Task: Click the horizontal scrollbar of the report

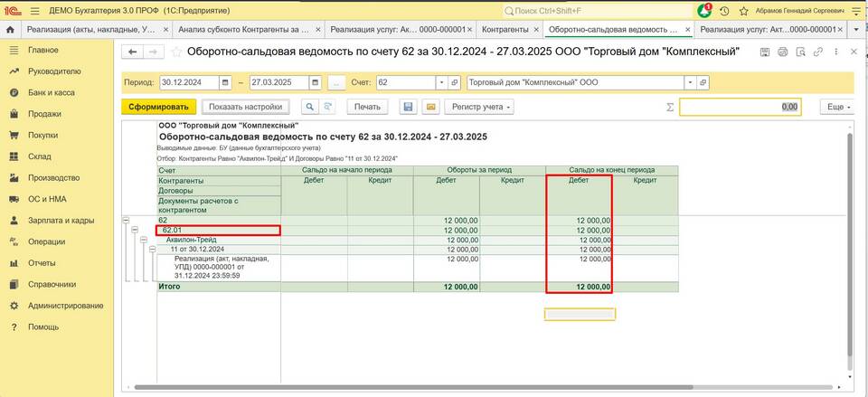Action: 413,388
